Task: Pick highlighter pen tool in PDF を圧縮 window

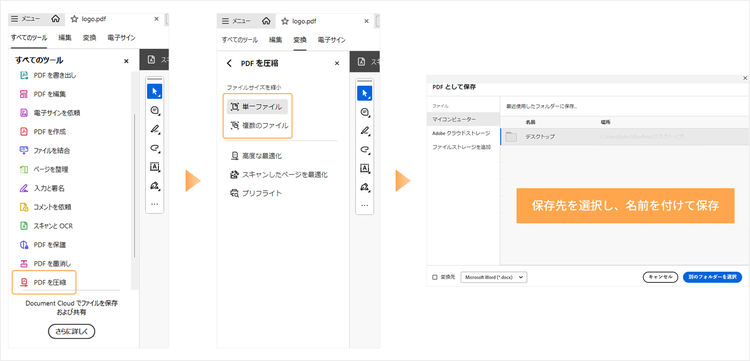Action: pos(364,131)
